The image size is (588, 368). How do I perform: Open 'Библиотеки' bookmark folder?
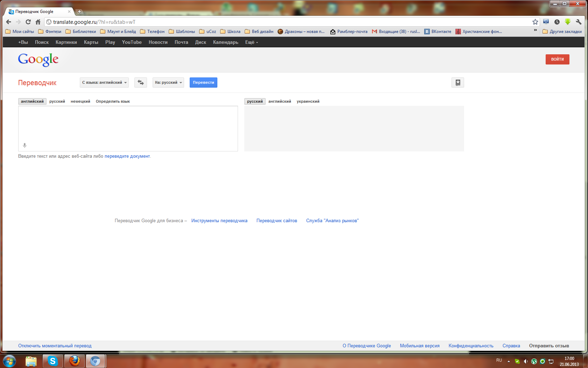pos(81,32)
